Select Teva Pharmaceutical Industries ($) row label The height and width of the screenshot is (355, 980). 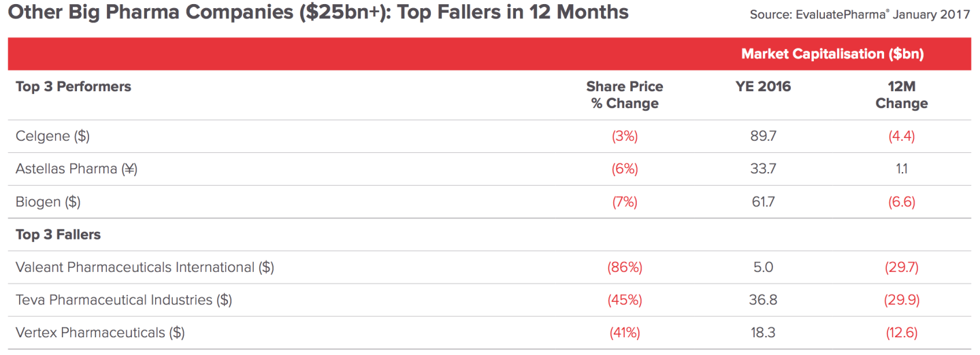(124, 300)
